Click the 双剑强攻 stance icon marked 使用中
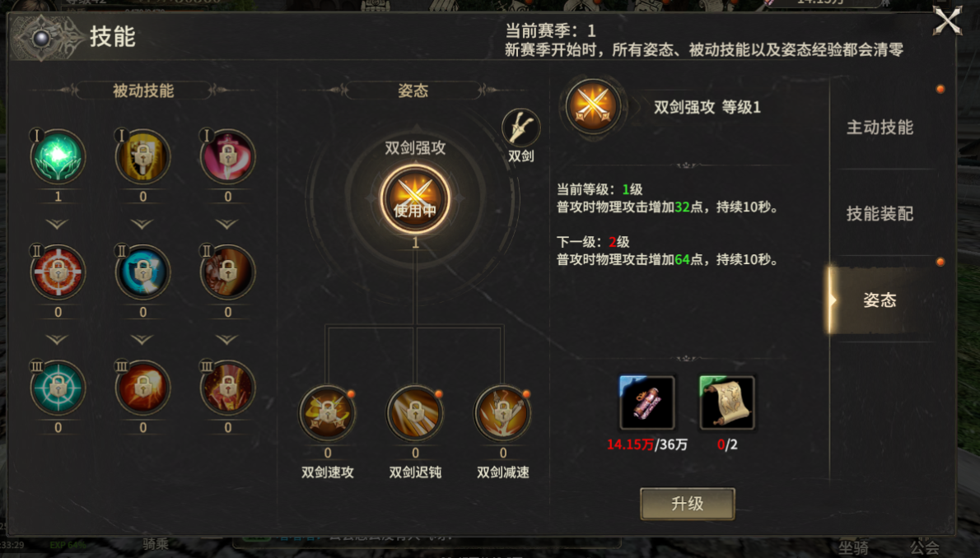Image resolution: width=980 pixels, height=558 pixels. (x=415, y=199)
